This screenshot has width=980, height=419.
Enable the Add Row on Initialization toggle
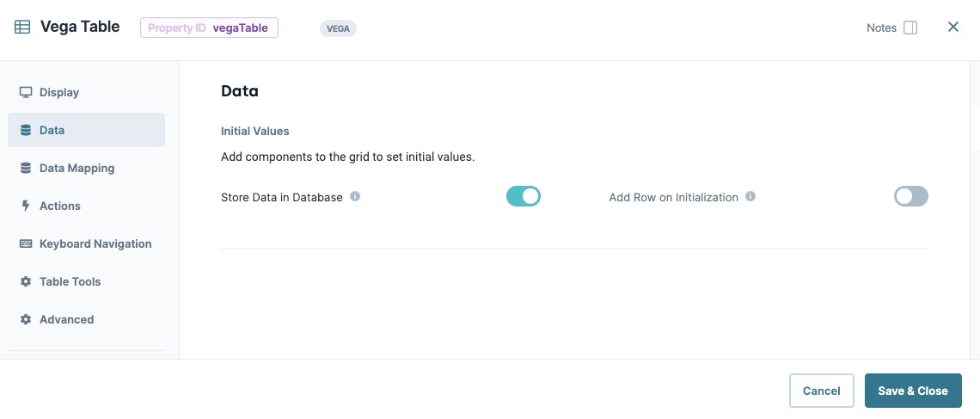coord(910,196)
